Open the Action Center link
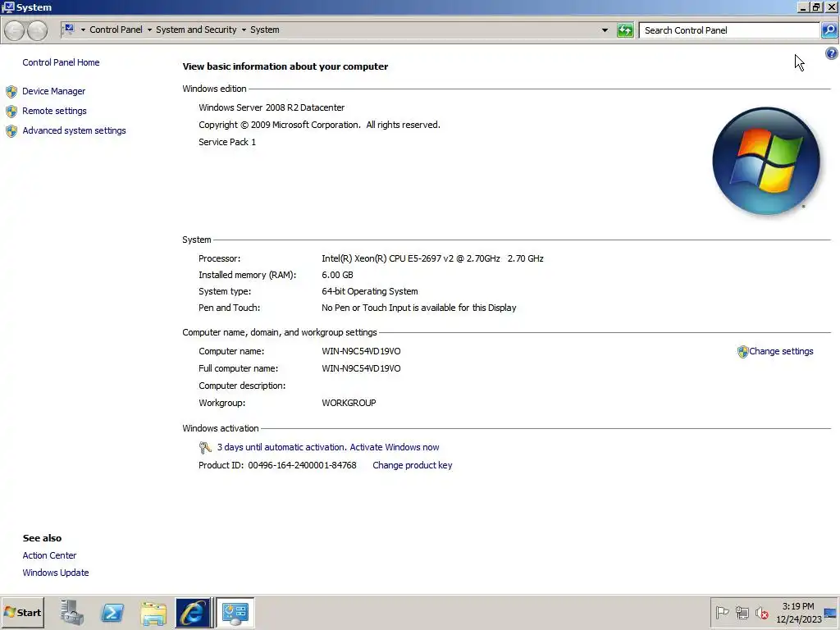The image size is (840, 630). [49, 555]
